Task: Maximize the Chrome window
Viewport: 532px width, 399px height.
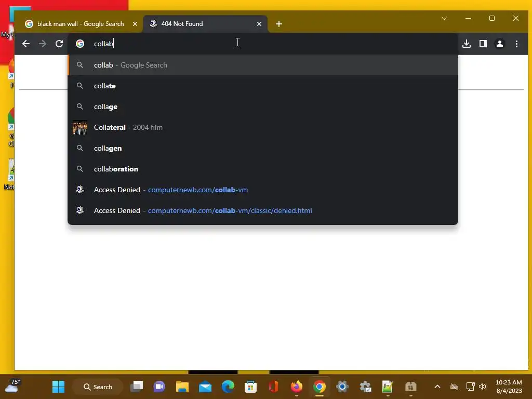Action: pos(492,18)
